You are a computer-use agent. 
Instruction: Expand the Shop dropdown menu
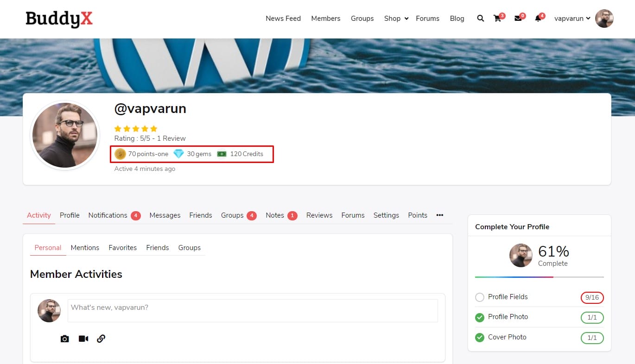(396, 19)
